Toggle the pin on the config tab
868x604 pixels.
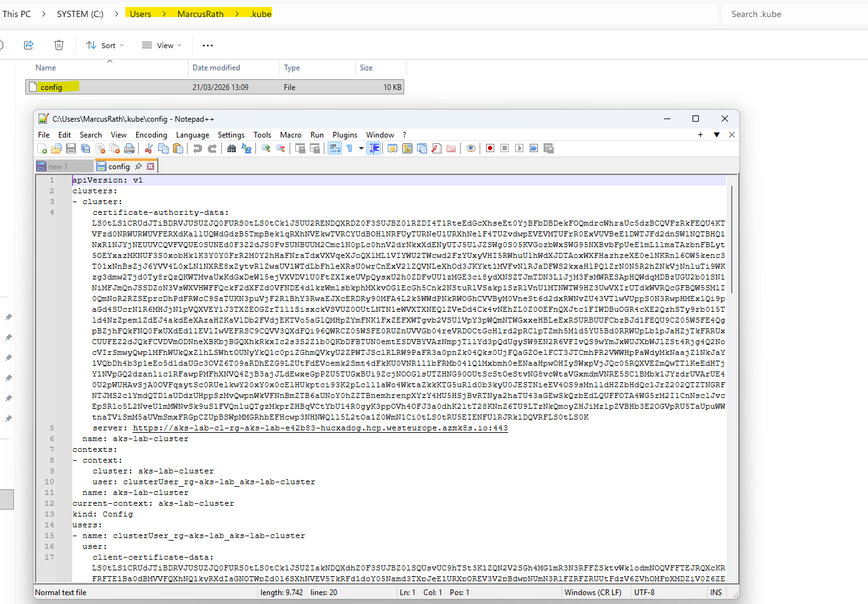[x=139, y=167]
